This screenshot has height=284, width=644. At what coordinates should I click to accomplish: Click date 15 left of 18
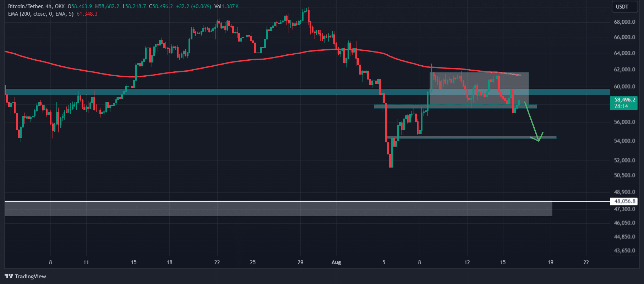click(133, 262)
